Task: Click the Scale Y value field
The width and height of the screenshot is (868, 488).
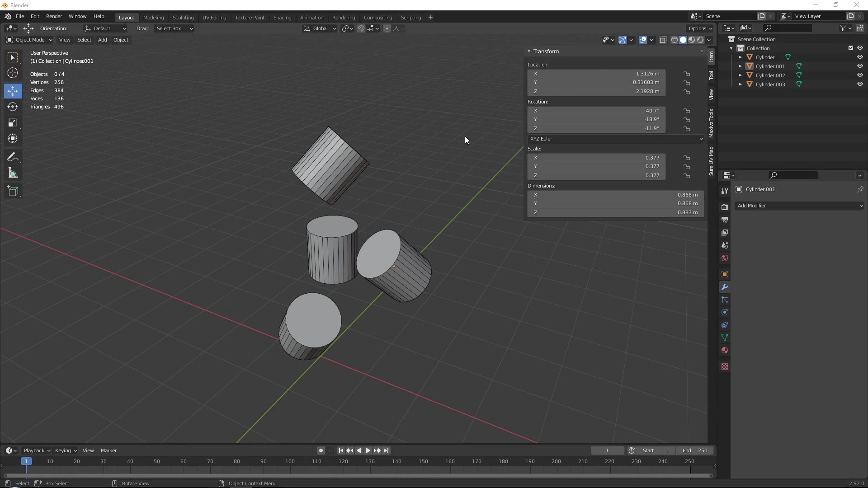Action: point(596,166)
